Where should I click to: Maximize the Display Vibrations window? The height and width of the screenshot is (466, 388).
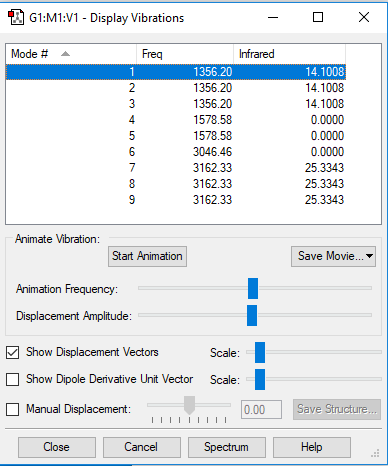pos(318,17)
